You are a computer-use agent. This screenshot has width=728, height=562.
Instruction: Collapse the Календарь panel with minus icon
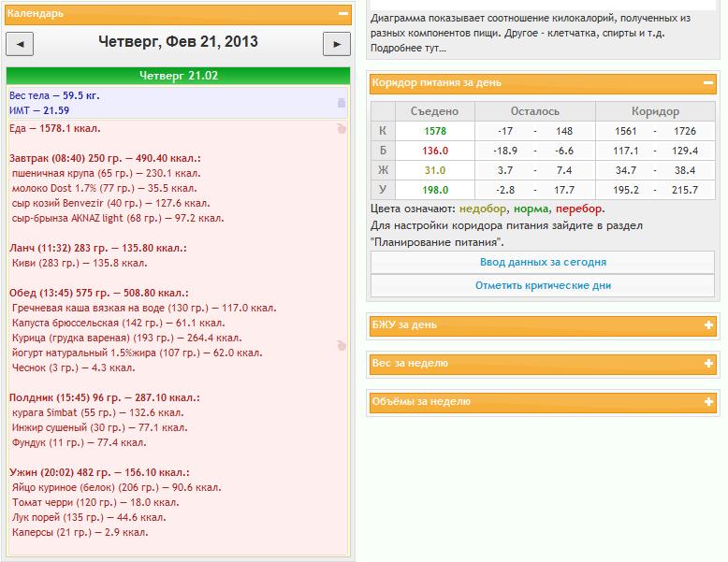[343, 14]
